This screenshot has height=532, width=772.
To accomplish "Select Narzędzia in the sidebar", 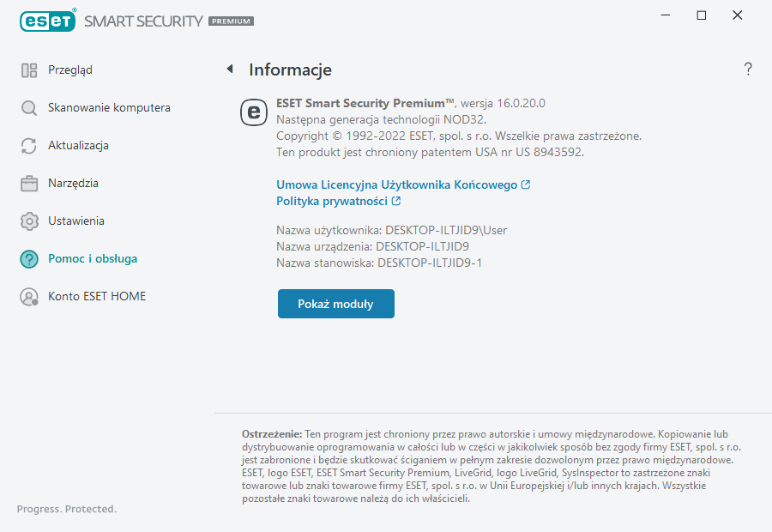I will [x=73, y=184].
